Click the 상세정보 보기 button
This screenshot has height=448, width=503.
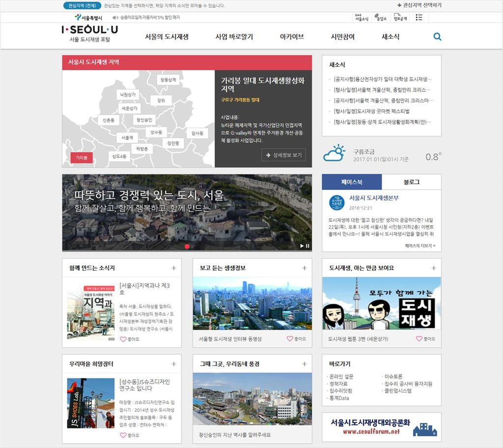(x=283, y=155)
